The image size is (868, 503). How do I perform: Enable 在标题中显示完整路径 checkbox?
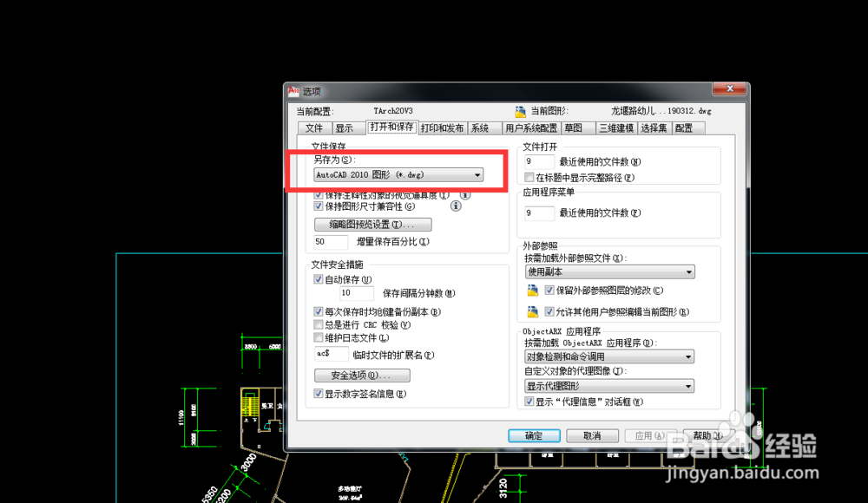[529, 177]
